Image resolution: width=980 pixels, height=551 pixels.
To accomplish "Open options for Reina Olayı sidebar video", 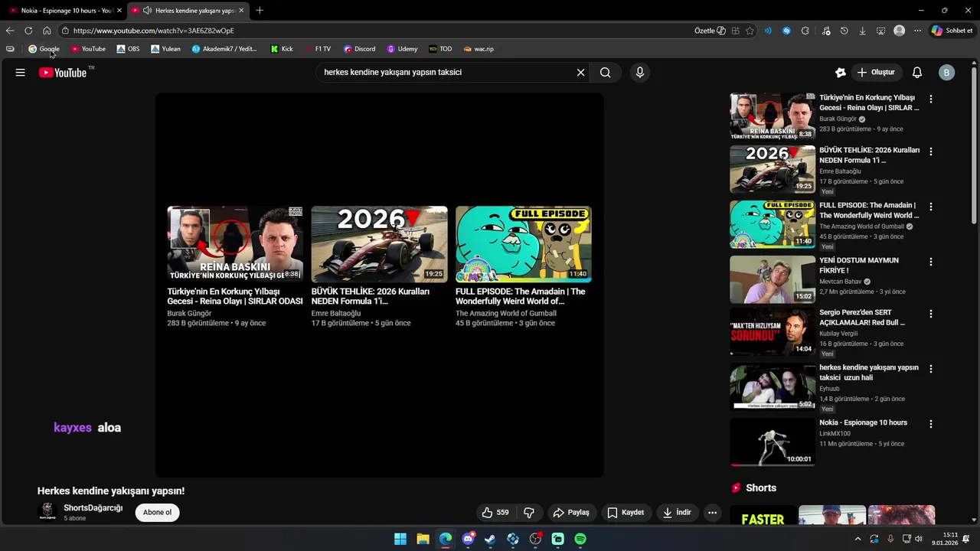I will (x=931, y=99).
